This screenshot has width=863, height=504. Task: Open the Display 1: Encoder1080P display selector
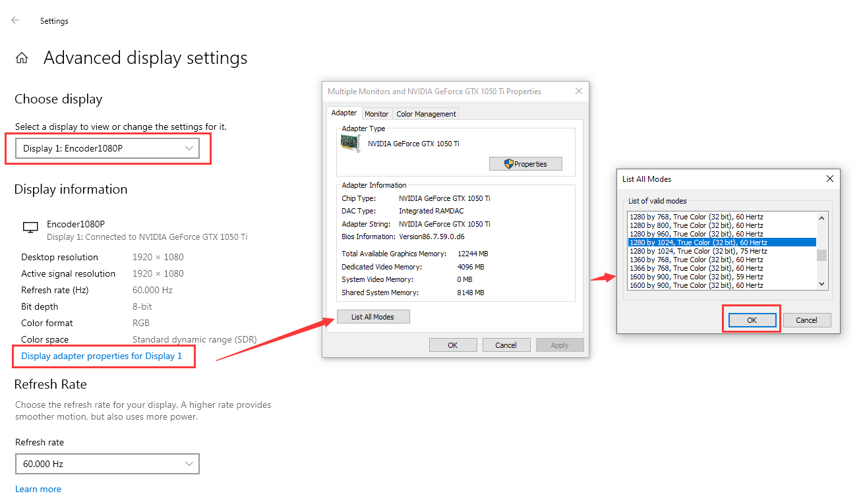(x=108, y=148)
